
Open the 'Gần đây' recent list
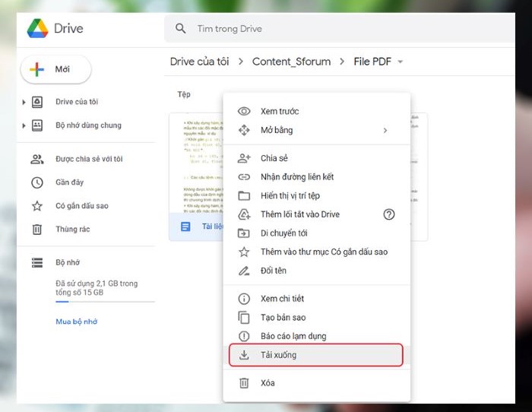tap(70, 182)
